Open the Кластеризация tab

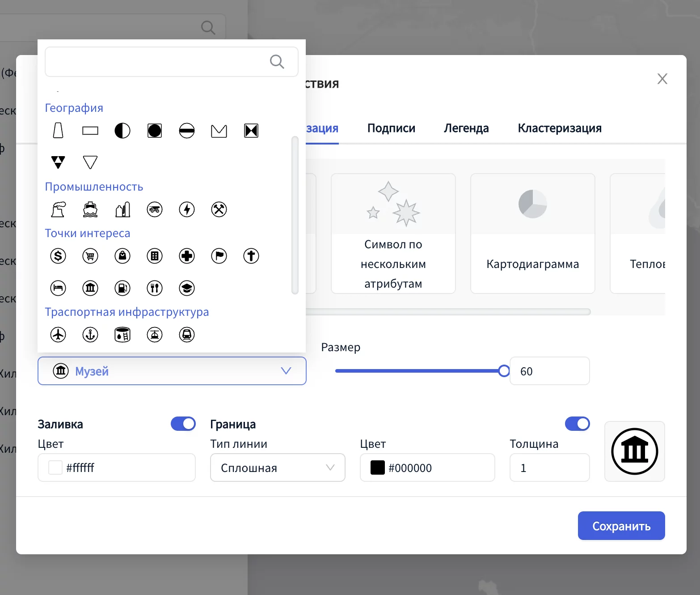coord(559,128)
